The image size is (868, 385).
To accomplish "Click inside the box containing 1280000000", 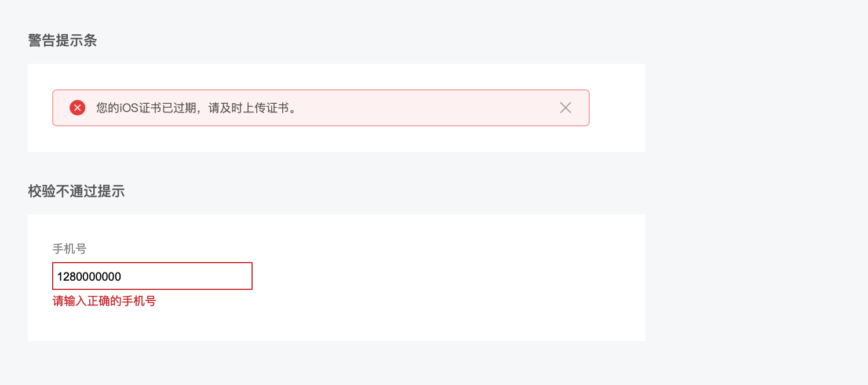I will 152,276.
